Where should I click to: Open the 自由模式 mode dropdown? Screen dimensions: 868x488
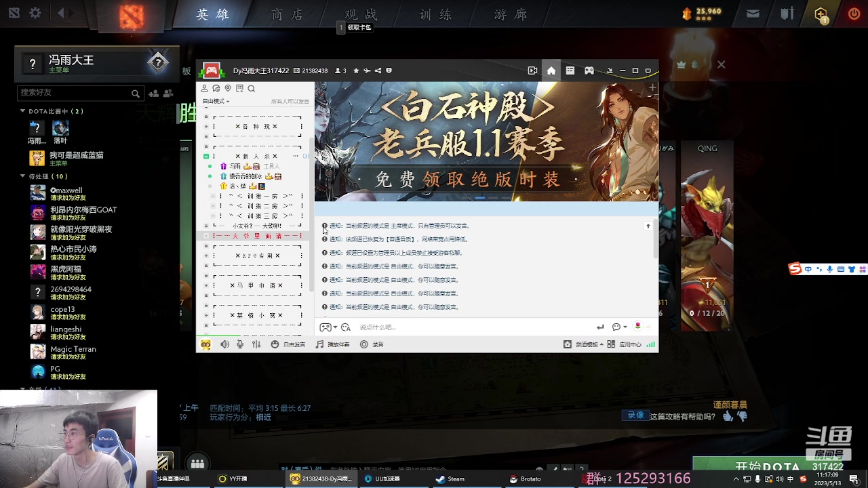(x=217, y=100)
